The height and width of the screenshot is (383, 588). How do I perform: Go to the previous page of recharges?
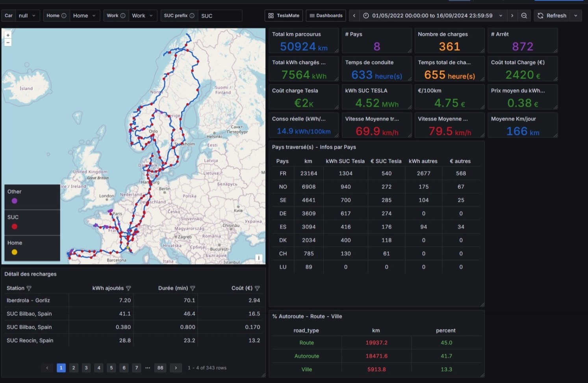tap(47, 368)
